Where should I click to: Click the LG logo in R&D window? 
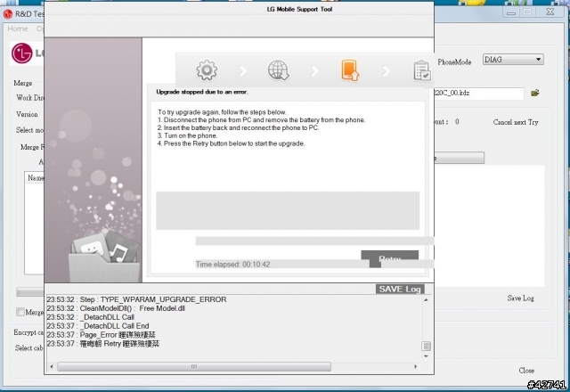point(21,53)
